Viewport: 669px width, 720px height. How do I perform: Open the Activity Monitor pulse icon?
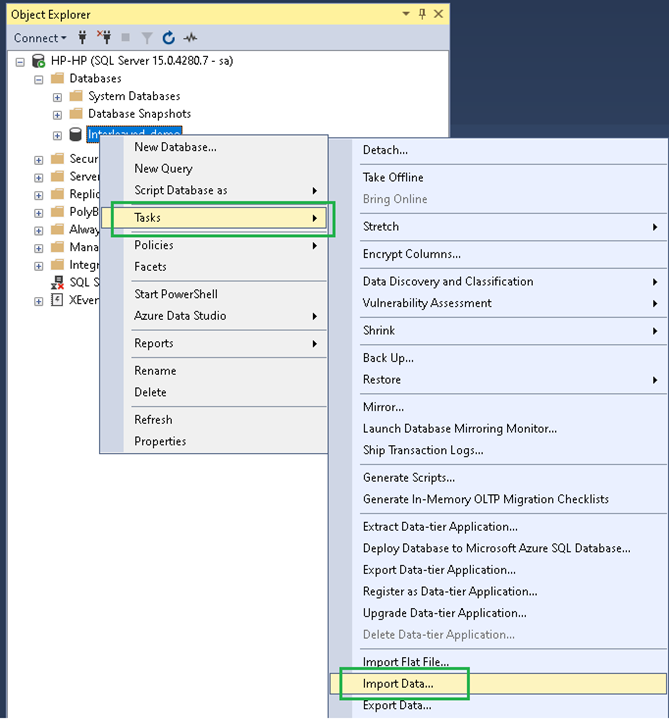point(190,38)
